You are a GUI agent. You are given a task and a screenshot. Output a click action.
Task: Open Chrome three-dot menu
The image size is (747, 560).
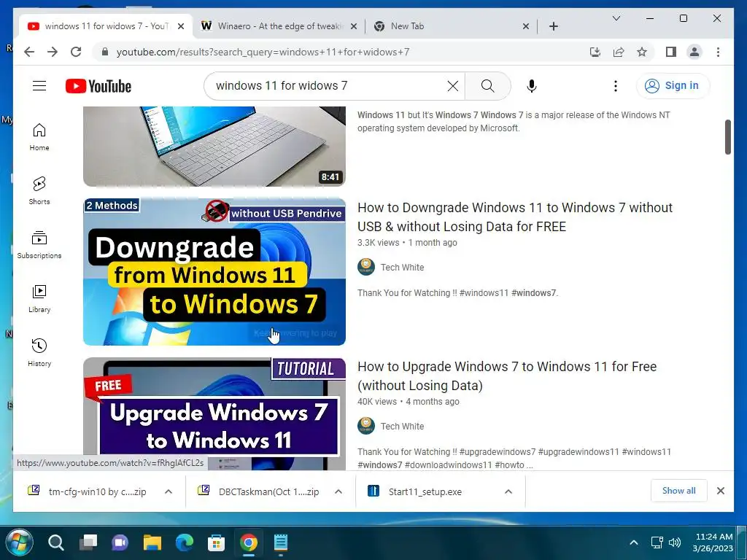[718, 52]
